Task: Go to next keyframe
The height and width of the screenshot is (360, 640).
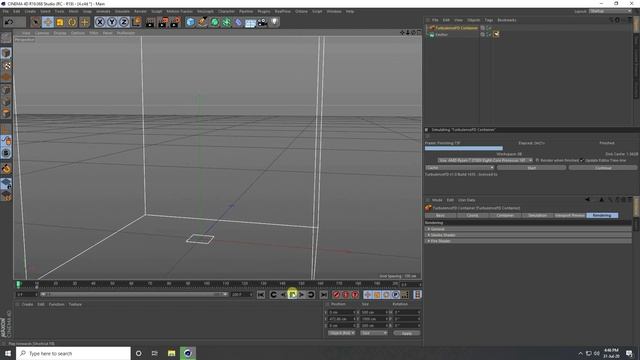Action: 311,295
